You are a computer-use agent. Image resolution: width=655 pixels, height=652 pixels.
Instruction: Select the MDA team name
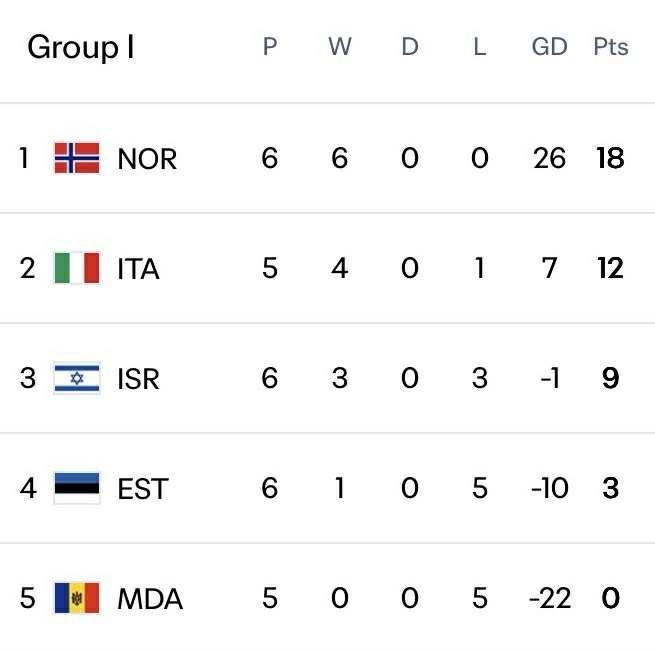coord(150,599)
